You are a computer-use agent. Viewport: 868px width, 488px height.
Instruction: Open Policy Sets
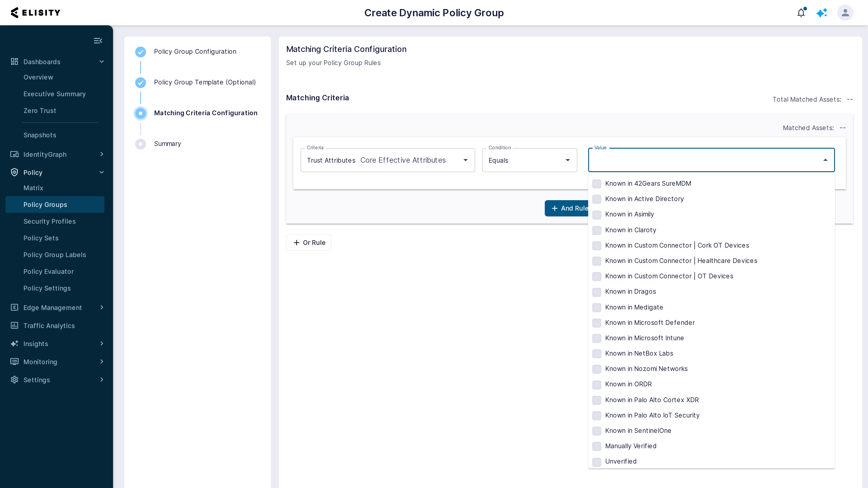(x=41, y=238)
